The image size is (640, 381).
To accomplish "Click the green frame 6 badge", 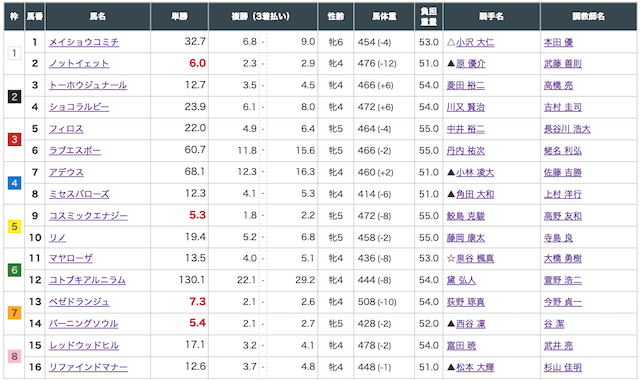I will pos(14,270).
